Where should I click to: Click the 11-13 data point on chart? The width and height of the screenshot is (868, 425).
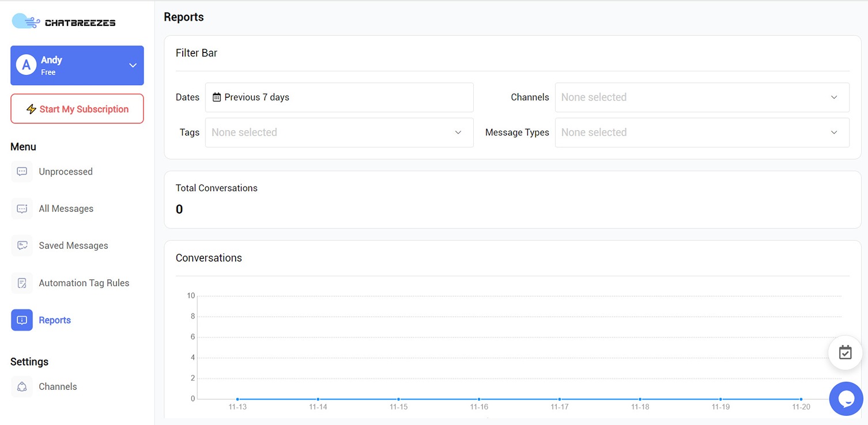click(x=237, y=399)
